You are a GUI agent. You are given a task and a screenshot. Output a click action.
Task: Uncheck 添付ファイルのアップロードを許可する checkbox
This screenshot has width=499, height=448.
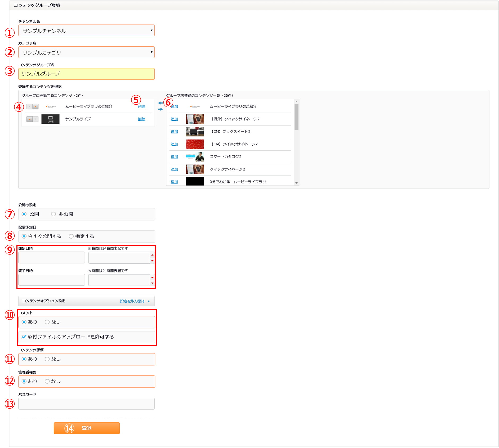24,337
